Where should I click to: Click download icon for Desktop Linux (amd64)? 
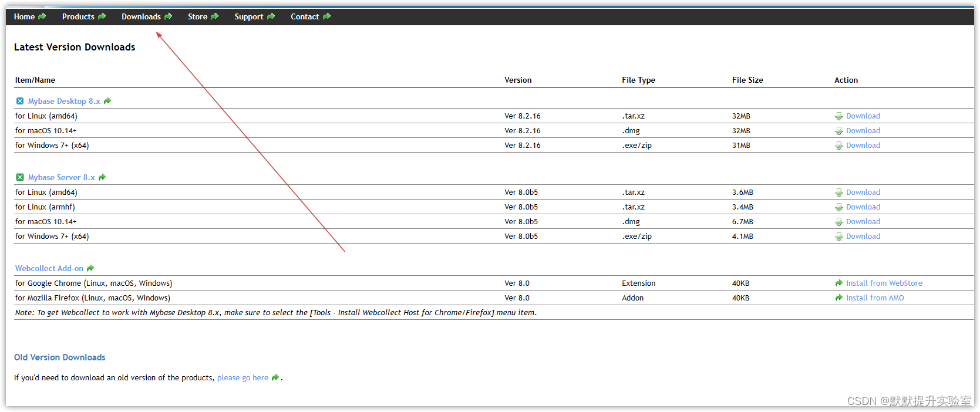coord(839,116)
